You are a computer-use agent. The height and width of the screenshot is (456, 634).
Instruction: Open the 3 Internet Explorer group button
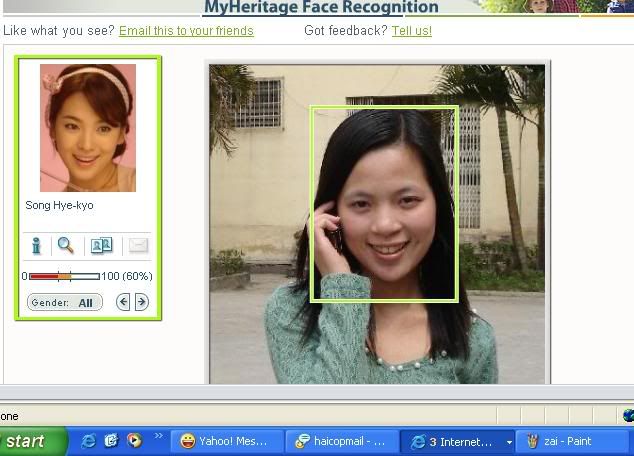coord(457,441)
